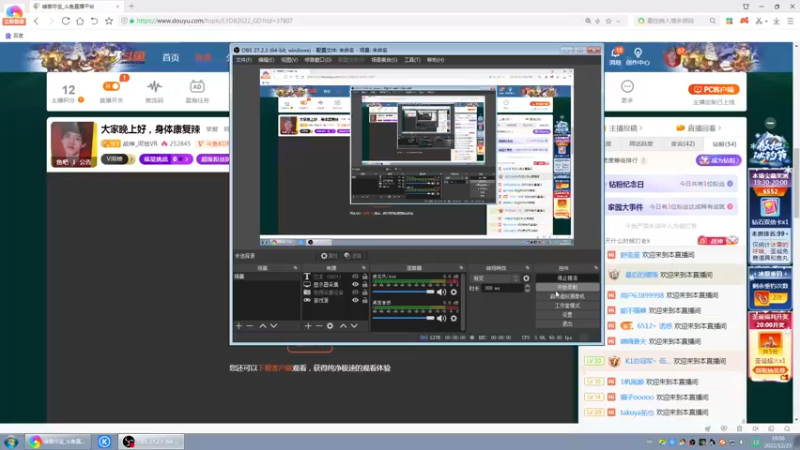Open scene transition properties gear
The image size is (800, 450).
point(526,279)
